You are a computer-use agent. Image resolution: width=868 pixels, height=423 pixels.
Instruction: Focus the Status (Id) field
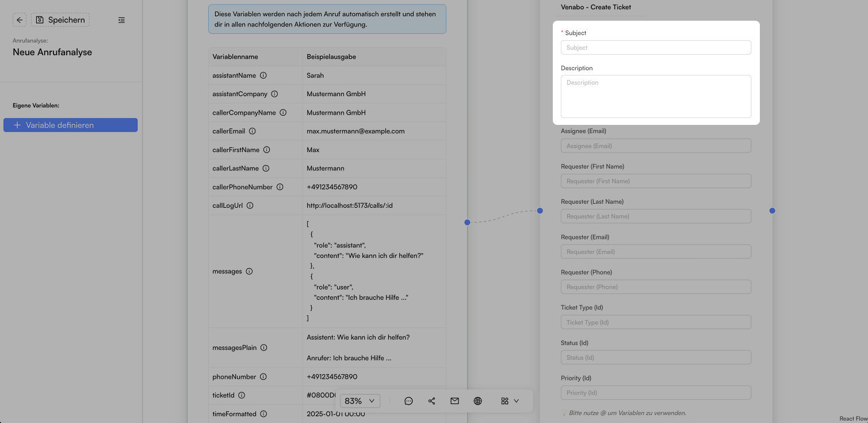[656, 357]
